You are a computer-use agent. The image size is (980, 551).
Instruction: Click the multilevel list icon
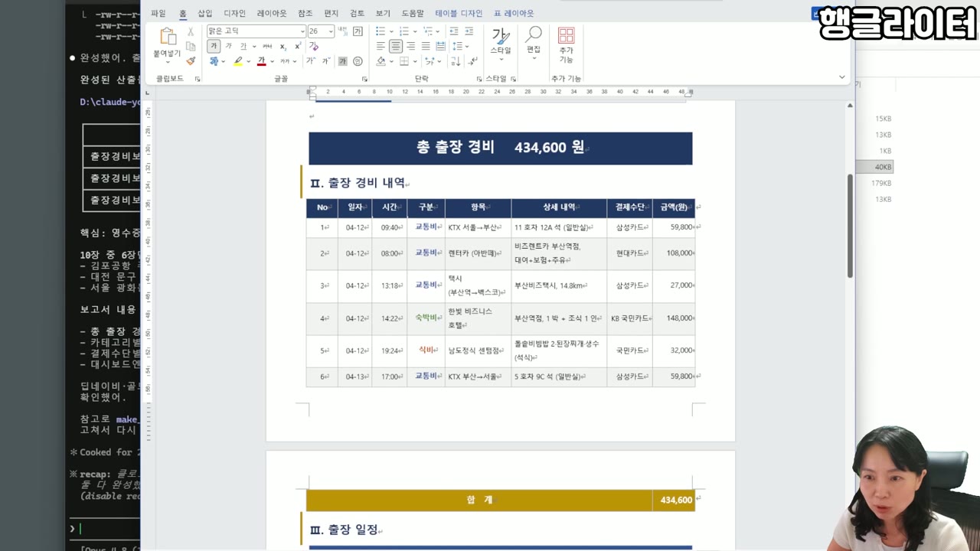427,31
